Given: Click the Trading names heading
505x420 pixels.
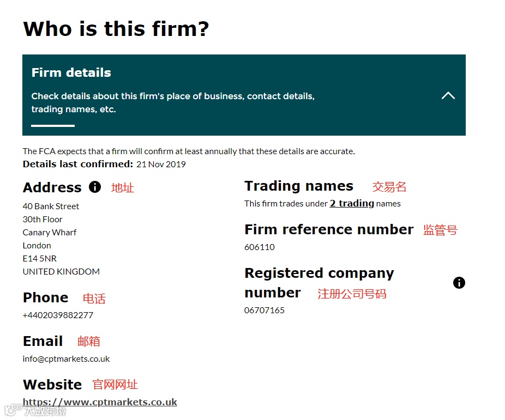Looking at the screenshot, I should pyautogui.click(x=299, y=186).
